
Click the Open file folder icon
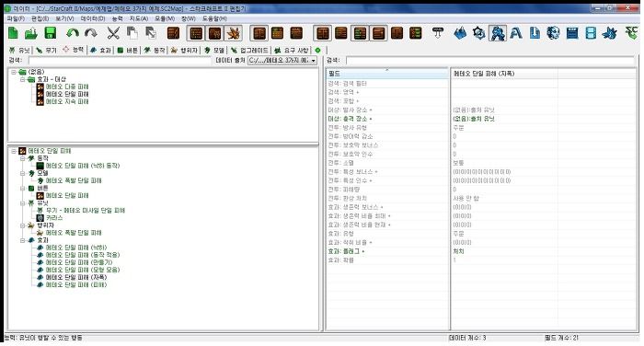(31, 33)
